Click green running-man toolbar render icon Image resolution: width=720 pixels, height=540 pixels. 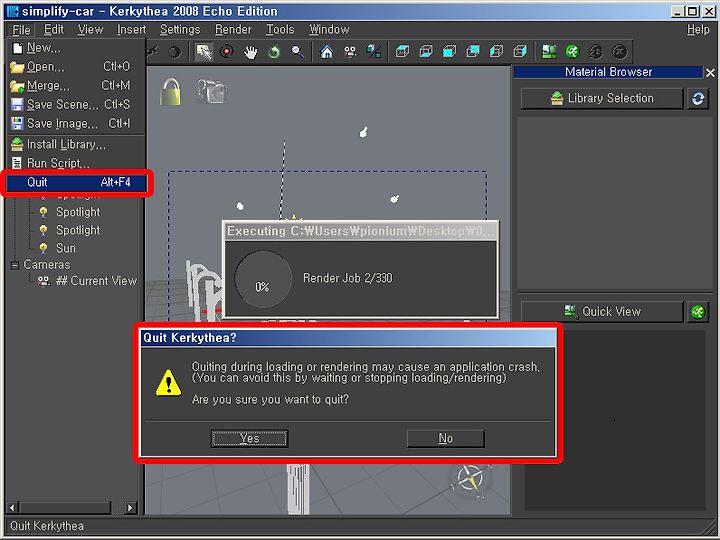(573, 52)
